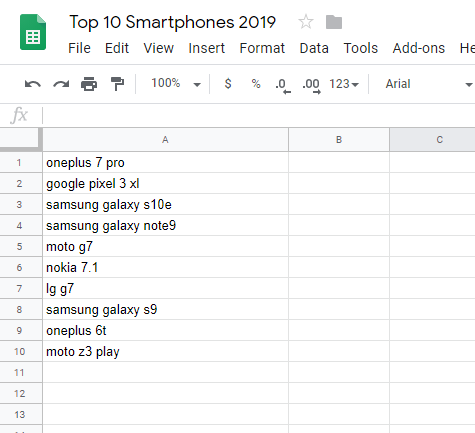Select column B header
475x433 pixels.
click(339, 140)
